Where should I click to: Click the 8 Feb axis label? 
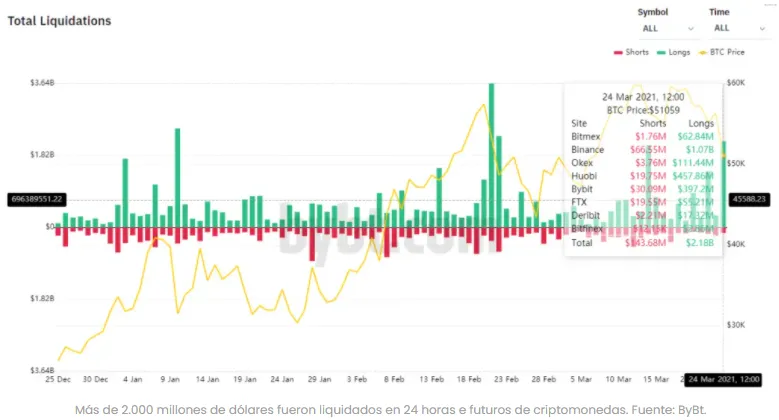point(394,379)
